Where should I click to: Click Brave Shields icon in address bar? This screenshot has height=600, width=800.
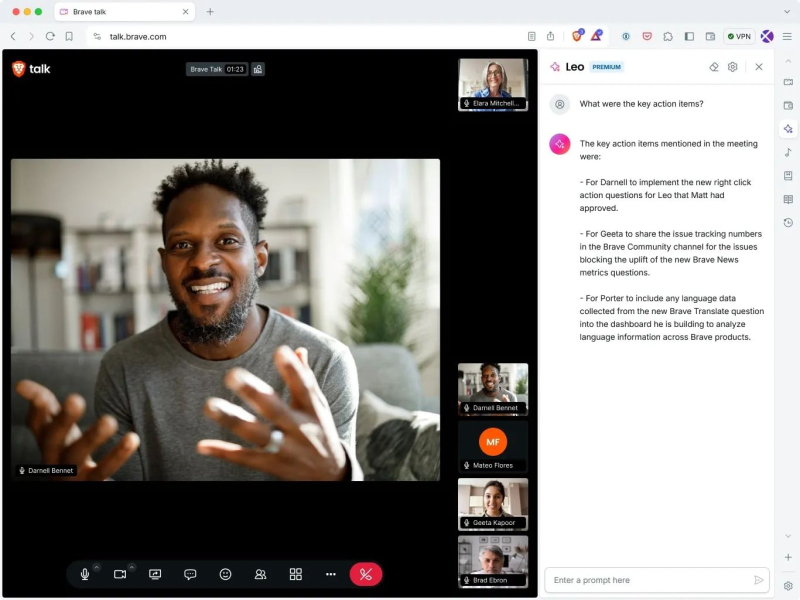pyautogui.click(x=577, y=36)
